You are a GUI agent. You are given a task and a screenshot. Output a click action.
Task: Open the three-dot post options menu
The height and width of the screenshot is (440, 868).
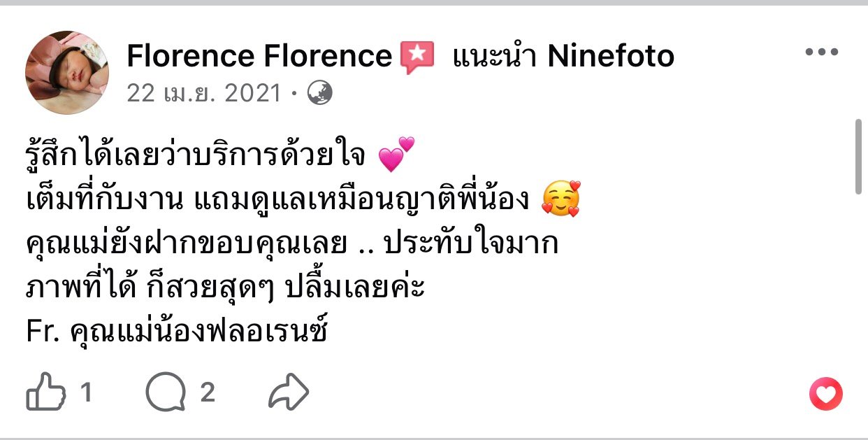(822, 52)
